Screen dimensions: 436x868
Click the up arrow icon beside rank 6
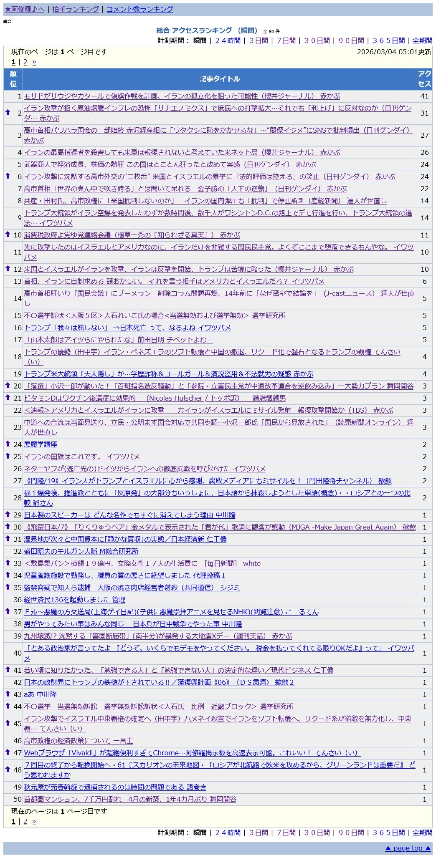[x=8, y=176]
